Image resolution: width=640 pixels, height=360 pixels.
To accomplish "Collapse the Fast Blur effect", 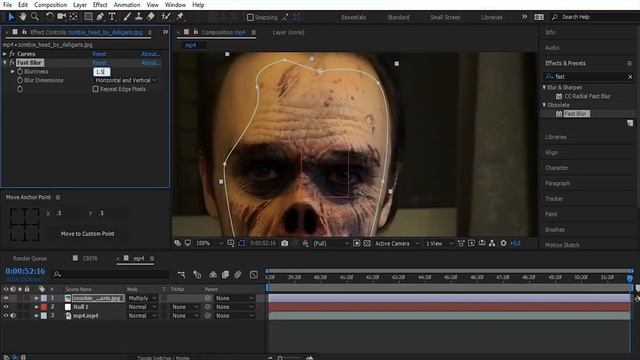I will [5, 62].
